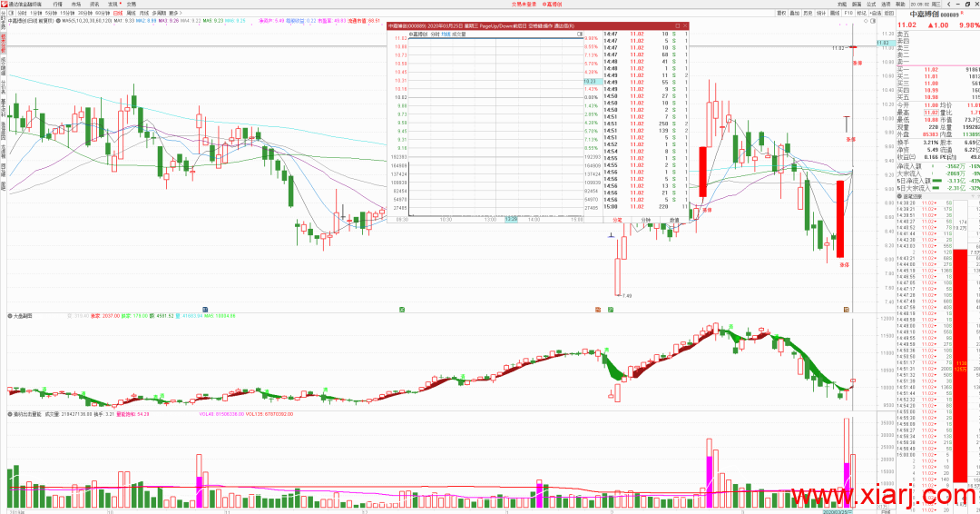Select the 30分钟 period tab

tap(84, 13)
